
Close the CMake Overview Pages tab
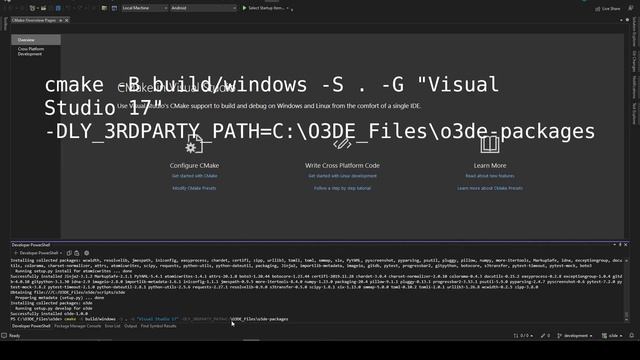click(x=67, y=20)
